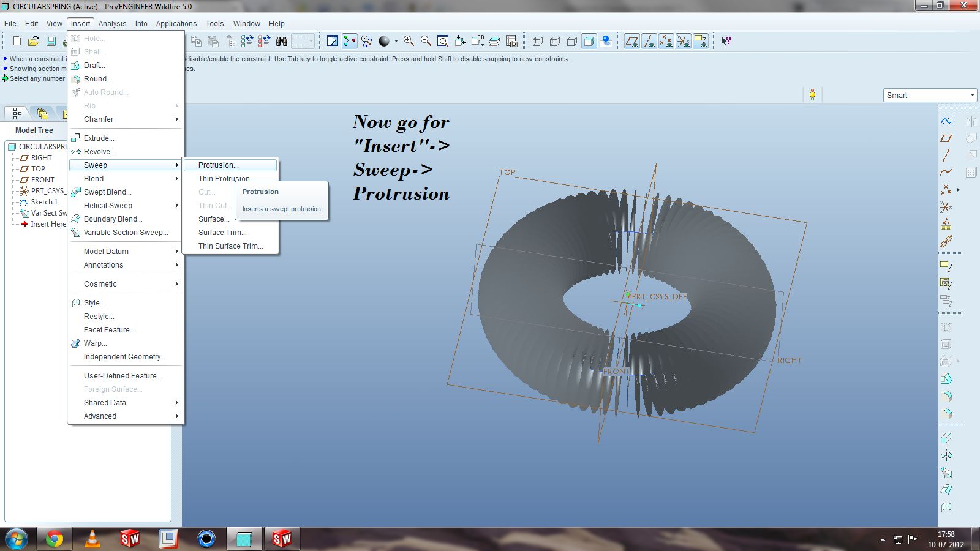Choose Variable Section Sweep from Insert menu
The width and height of the screenshot is (980, 551).
[x=126, y=233]
